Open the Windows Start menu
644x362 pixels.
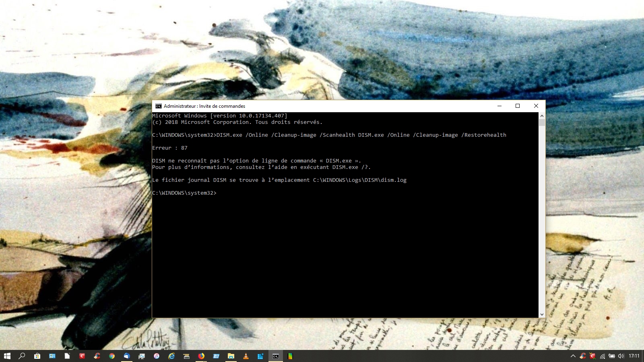[7, 356]
